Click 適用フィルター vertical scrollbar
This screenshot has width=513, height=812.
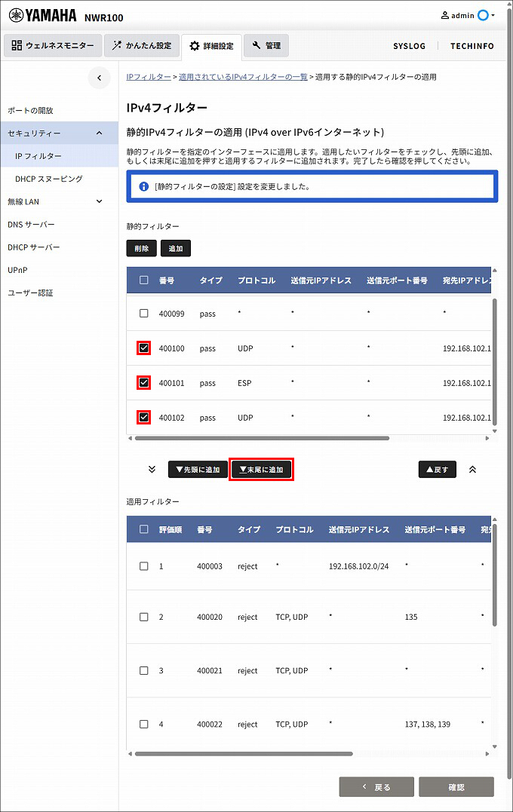coord(494,575)
